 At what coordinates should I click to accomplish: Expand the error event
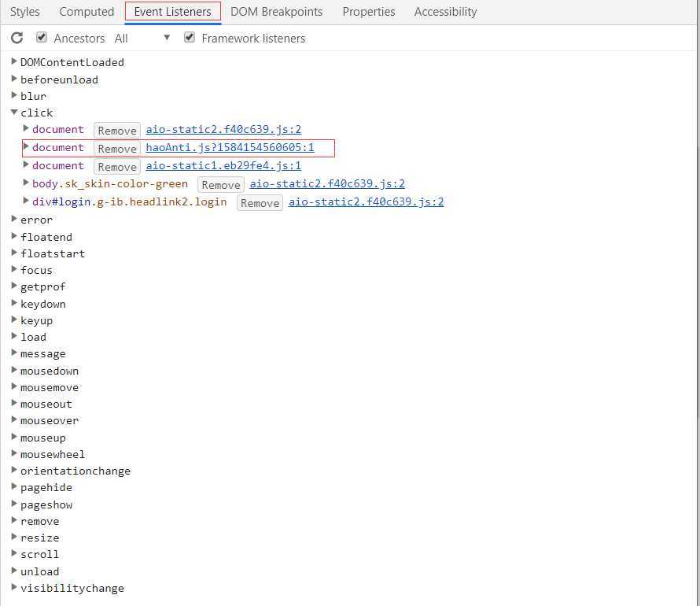point(14,219)
